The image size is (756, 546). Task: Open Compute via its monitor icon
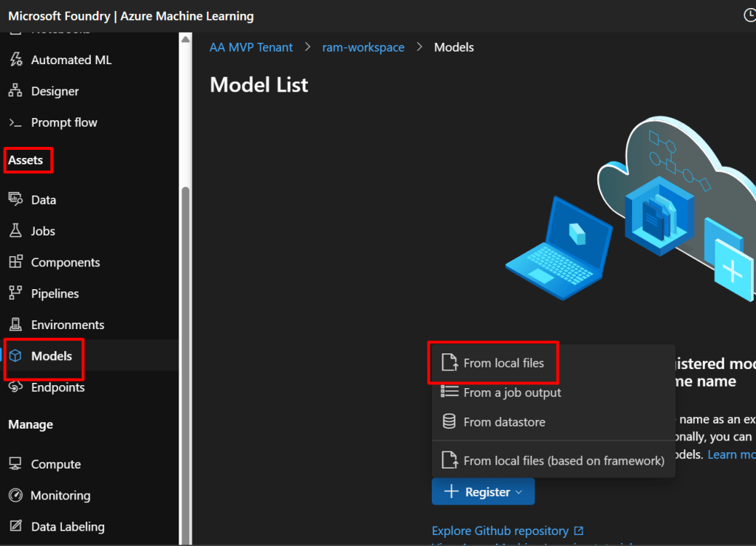[x=16, y=464]
